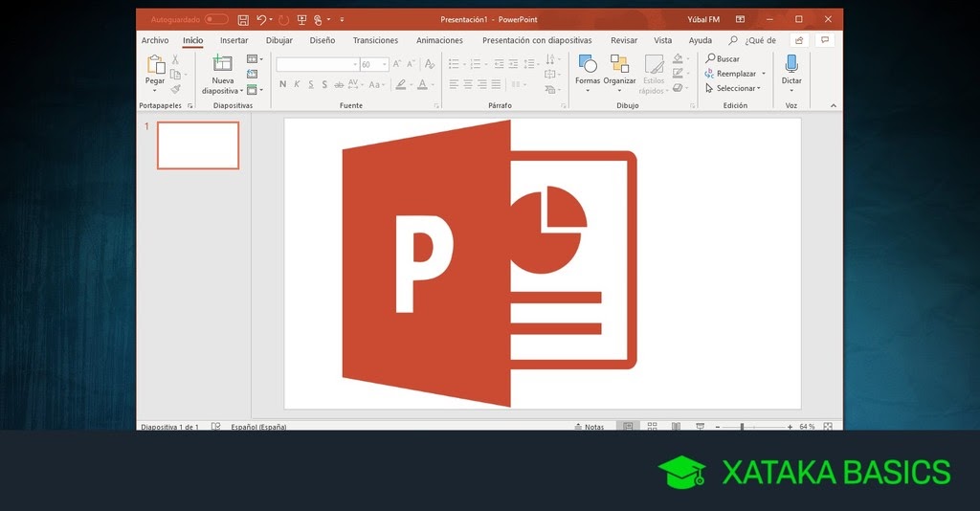This screenshot has height=511, width=980.
Task: Click the Decrease font size icon
Action: 411,64
